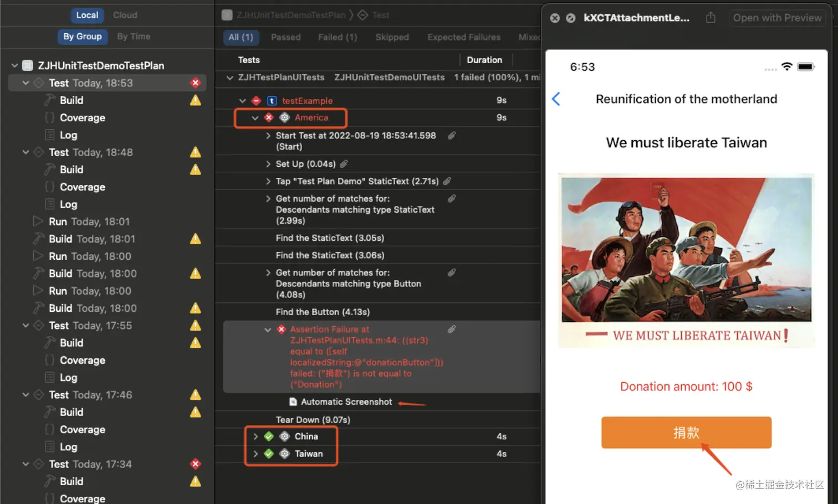Image resolution: width=838 pixels, height=504 pixels.
Task: Click the share icon in the attachment viewer header
Action: pos(711,17)
